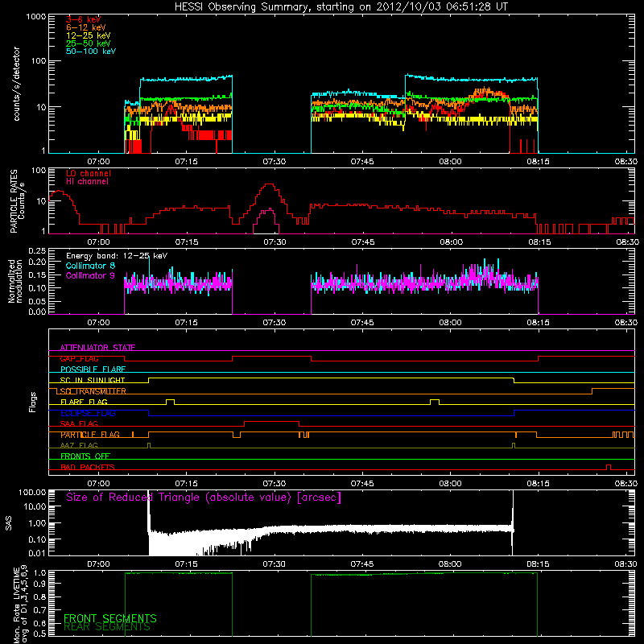Click the HI channel legend label
The width and height of the screenshot is (644, 644).
[x=87, y=182]
